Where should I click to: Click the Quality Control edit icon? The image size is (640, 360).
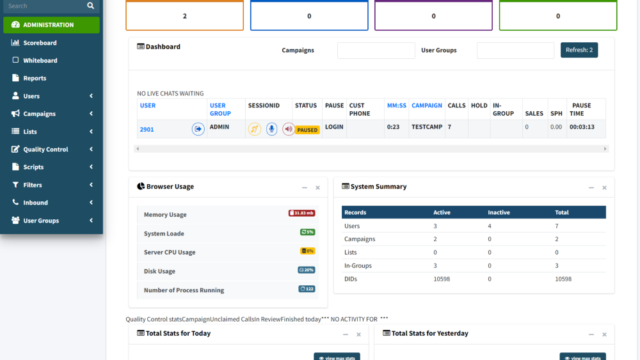16,149
